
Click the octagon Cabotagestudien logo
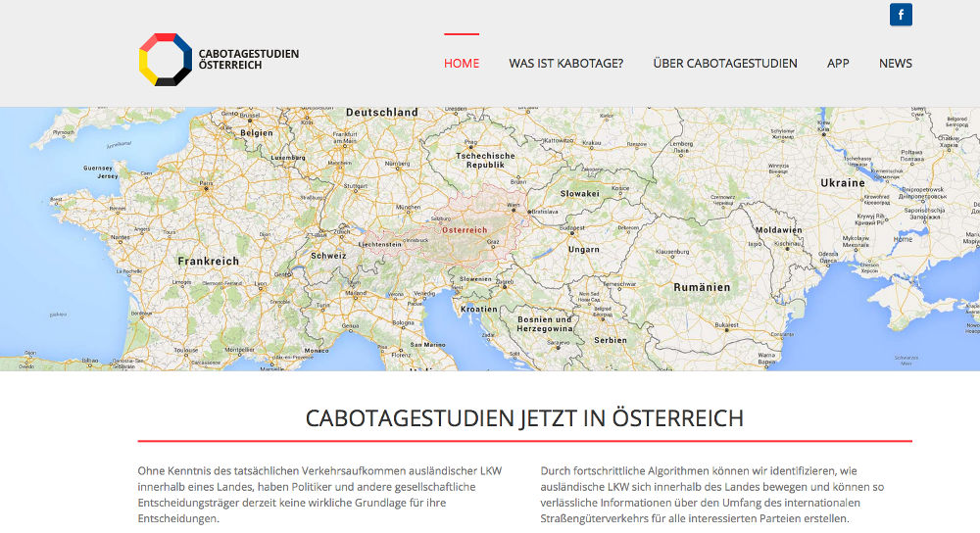coord(165,60)
